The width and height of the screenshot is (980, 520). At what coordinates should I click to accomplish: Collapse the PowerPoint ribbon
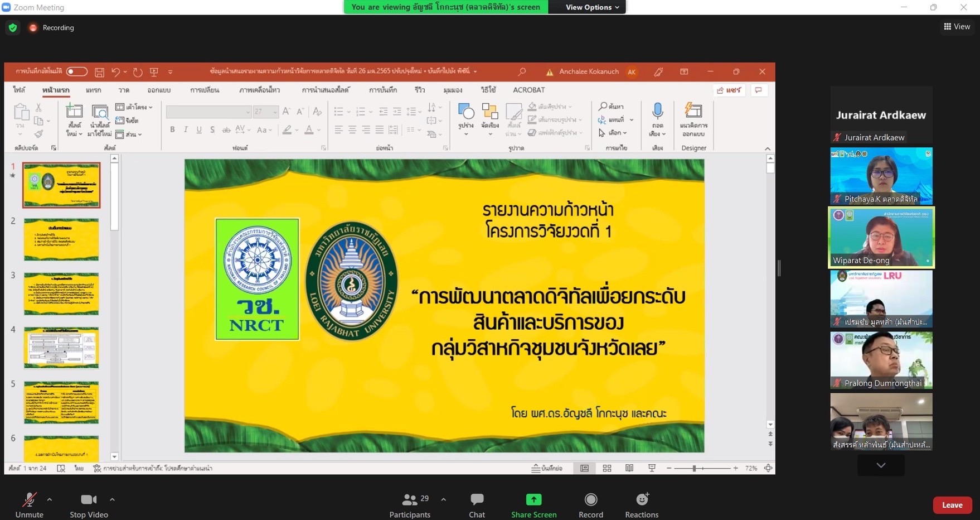pos(768,148)
